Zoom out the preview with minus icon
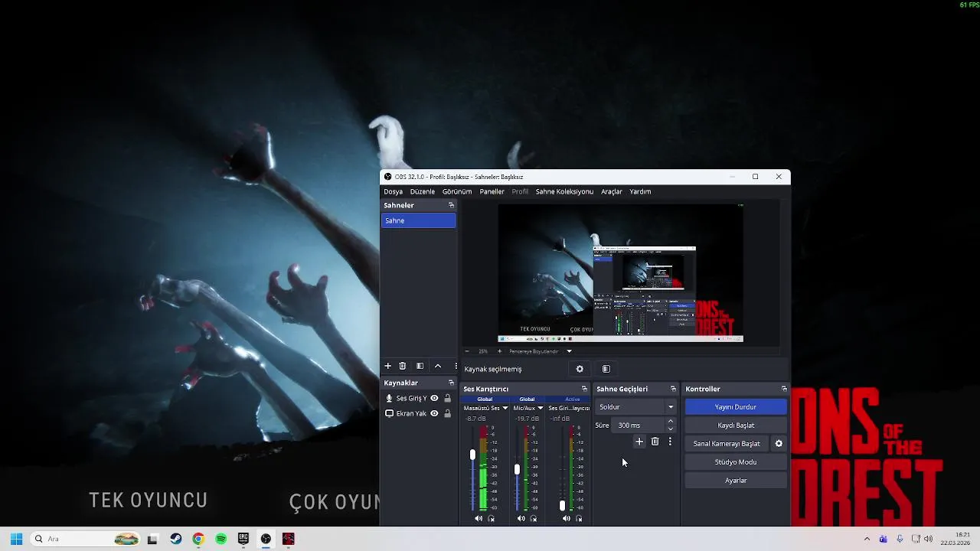The image size is (980, 551). [x=467, y=351]
